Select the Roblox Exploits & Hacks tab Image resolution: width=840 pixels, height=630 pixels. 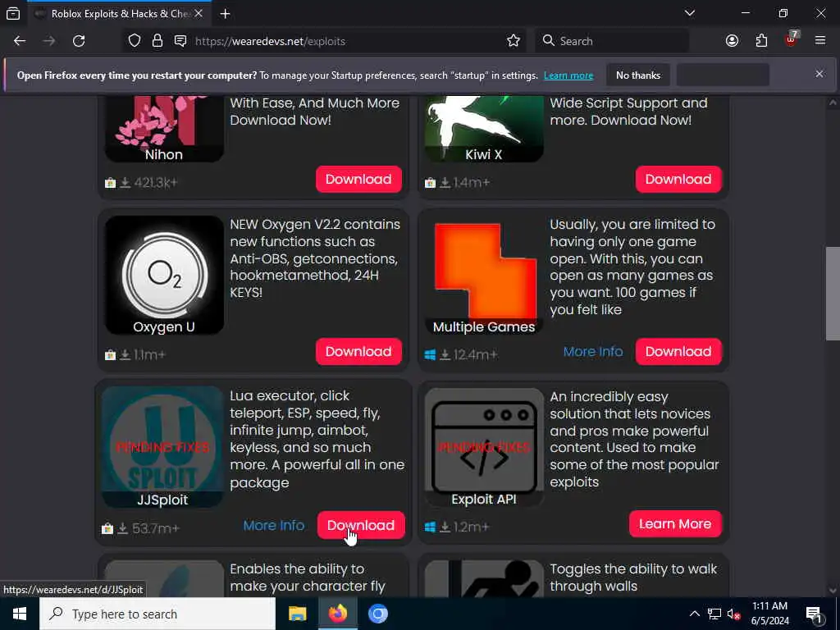click(120, 14)
